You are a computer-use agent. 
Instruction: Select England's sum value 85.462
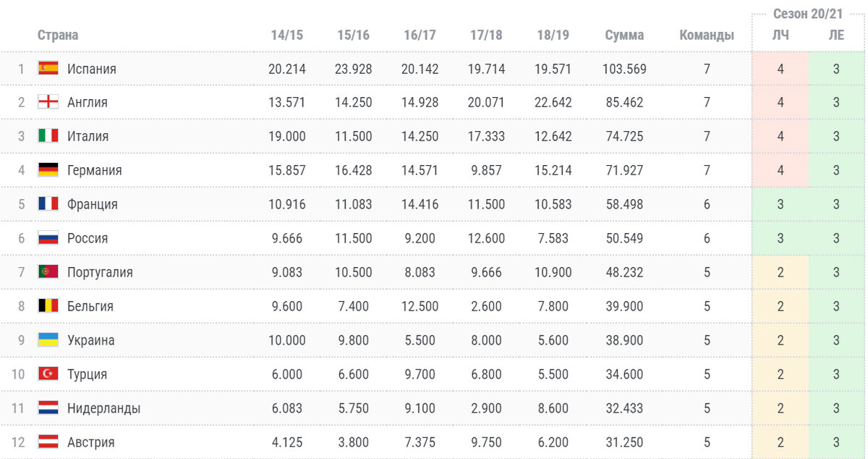click(624, 103)
